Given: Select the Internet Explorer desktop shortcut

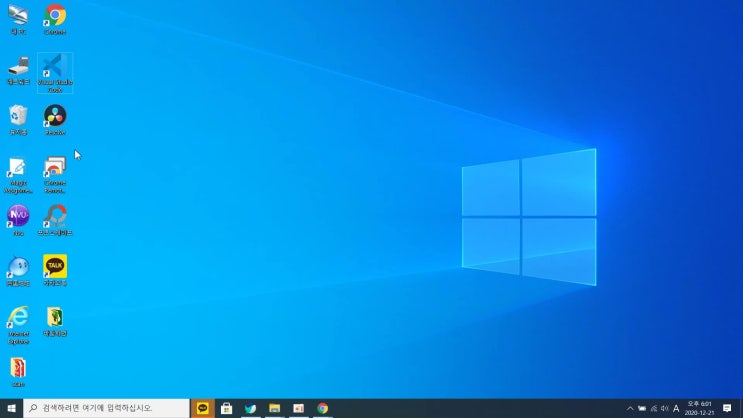Looking at the screenshot, I should (x=18, y=325).
